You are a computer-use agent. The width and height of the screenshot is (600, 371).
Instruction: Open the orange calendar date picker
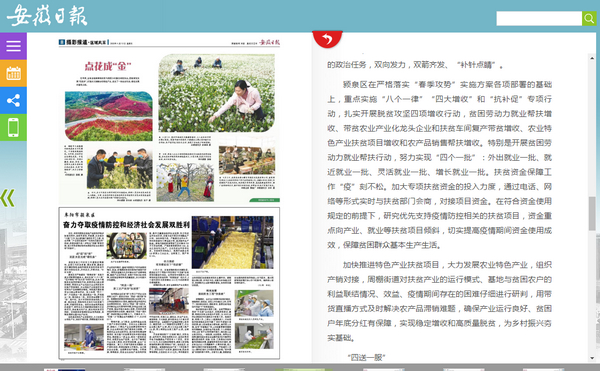(x=13, y=73)
